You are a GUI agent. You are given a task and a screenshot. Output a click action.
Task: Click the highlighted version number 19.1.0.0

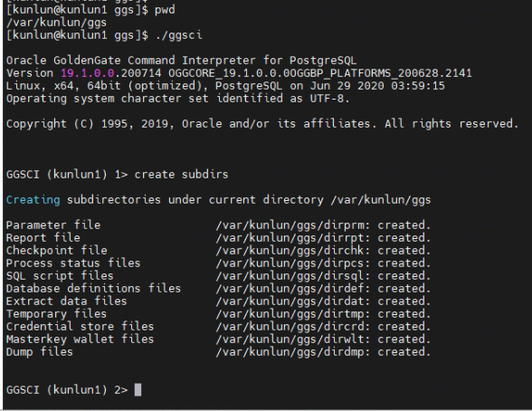click(87, 73)
